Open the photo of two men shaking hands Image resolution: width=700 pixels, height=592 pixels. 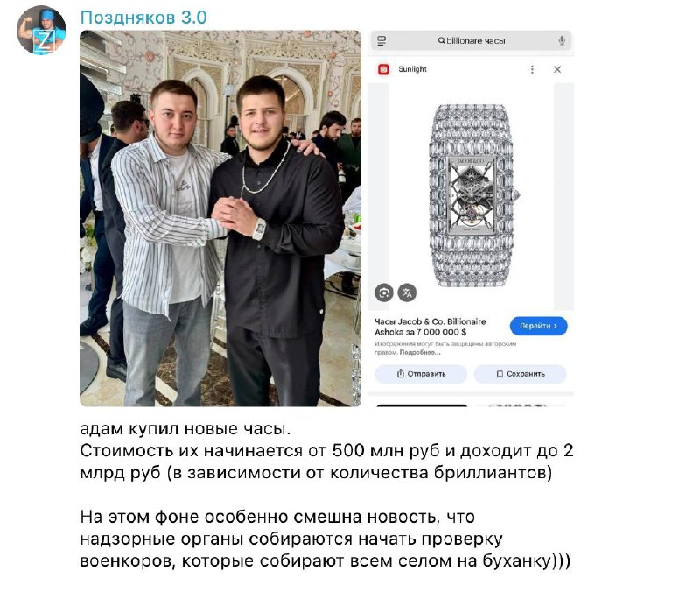click(x=220, y=218)
